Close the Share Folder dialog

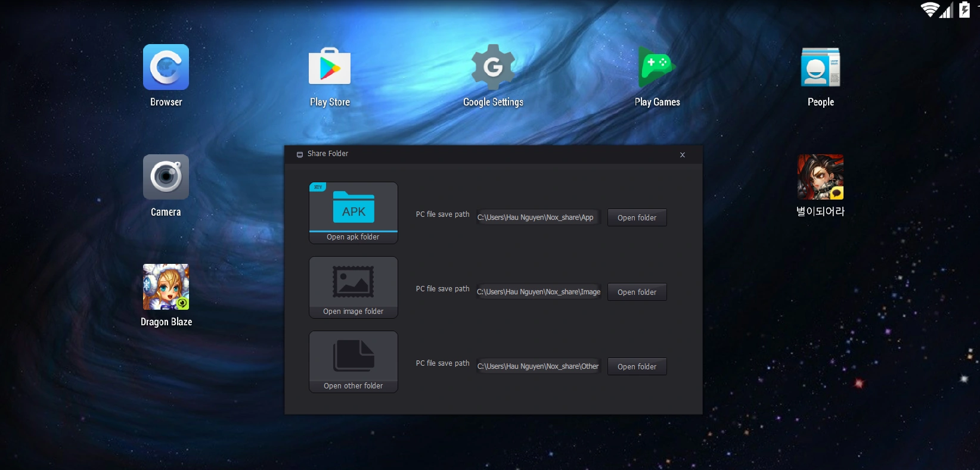(683, 155)
